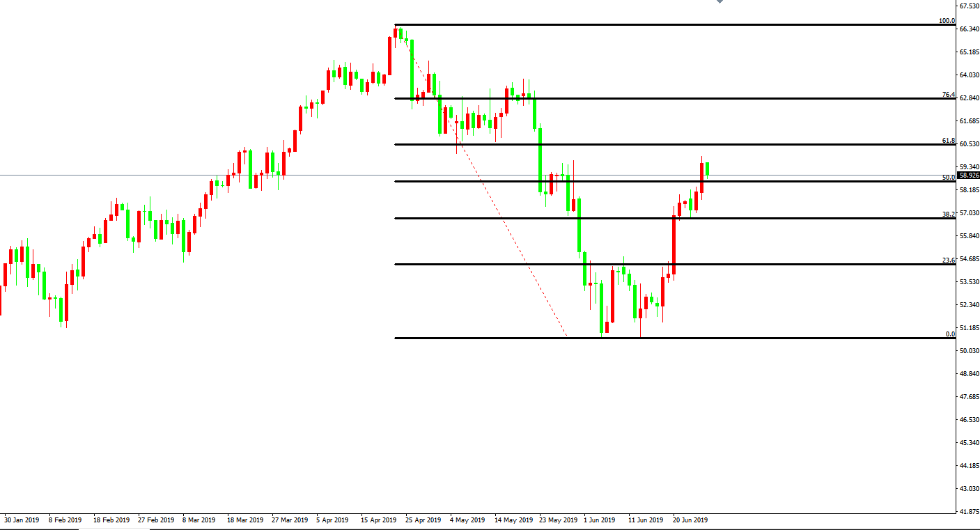This screenshot has width=980, height=530.
Task: Click the 15 Apr 2019 date label
Action: tap(378, 520)
